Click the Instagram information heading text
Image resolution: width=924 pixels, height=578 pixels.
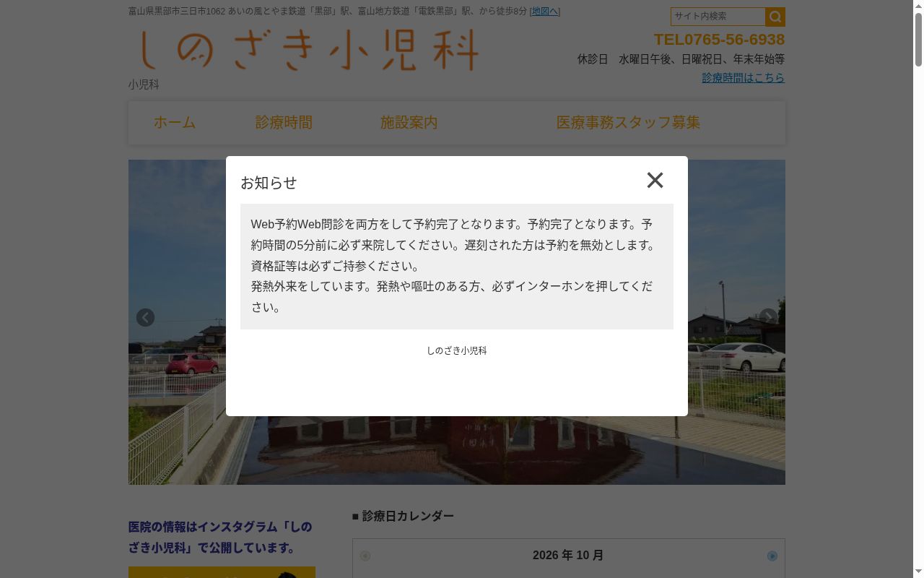point(220,537)
